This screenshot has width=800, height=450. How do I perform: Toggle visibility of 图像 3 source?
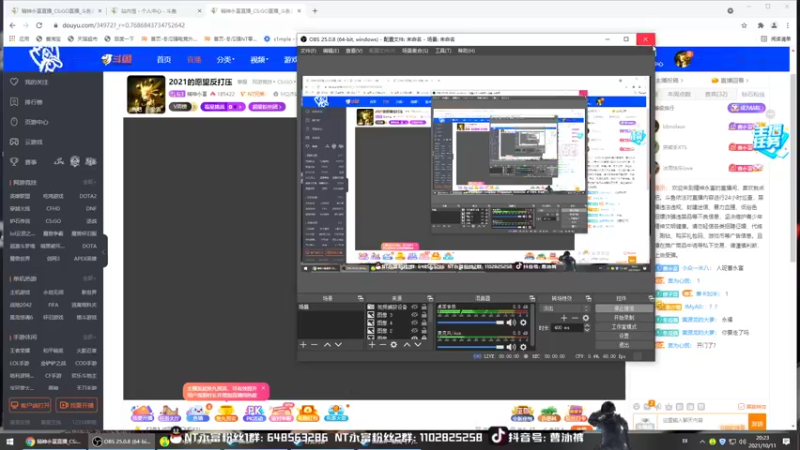pyautogui.click(x=414, y=315)
